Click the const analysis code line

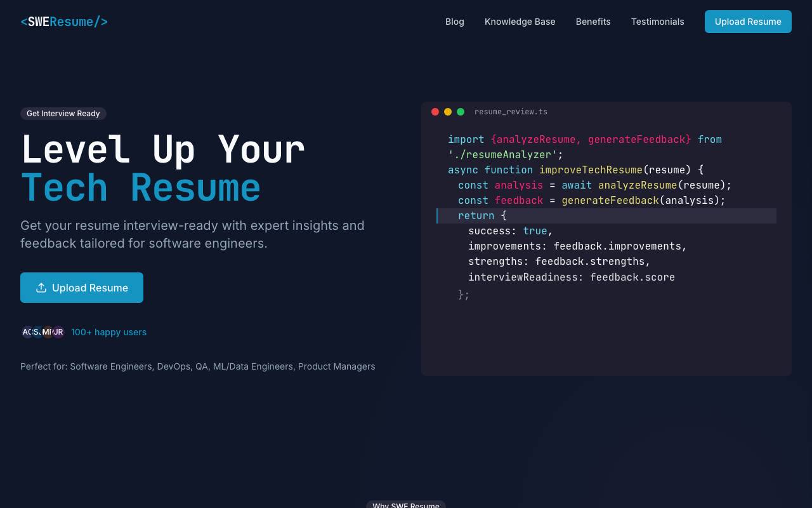594,185
